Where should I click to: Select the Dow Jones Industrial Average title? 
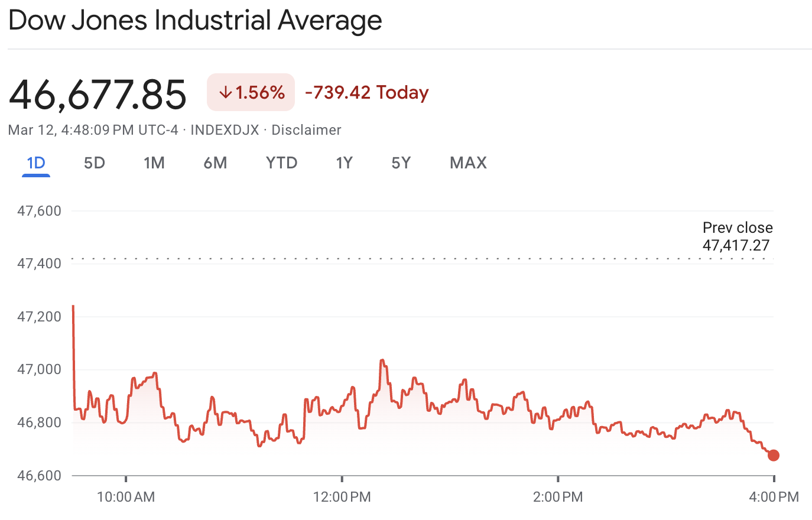[195, 21]
